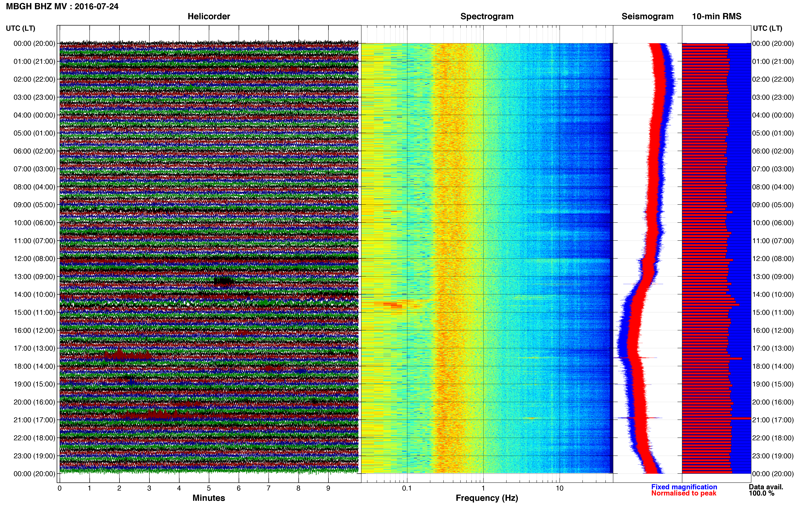The width and height of the screenshot is (812, 508).
Task: Click the 'UTC (LT)' label on the left axis
Action: (x=21, y=28)
